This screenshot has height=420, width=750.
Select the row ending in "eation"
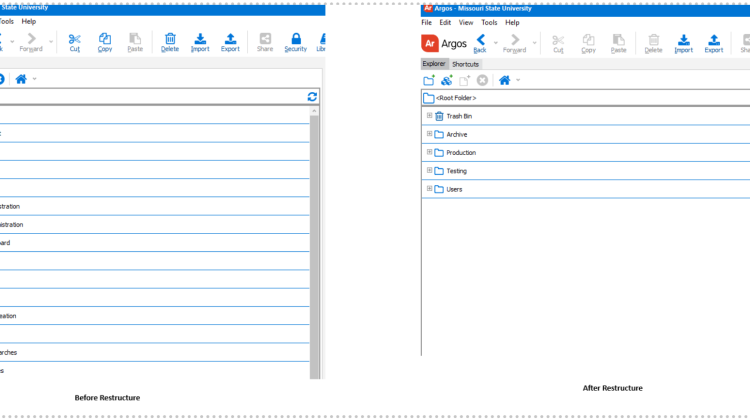click(154, 316)
